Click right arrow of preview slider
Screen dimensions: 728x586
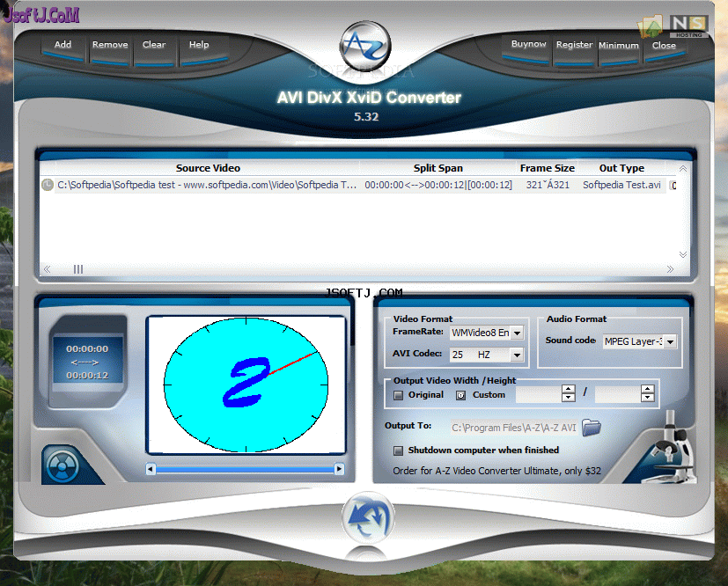340,469
